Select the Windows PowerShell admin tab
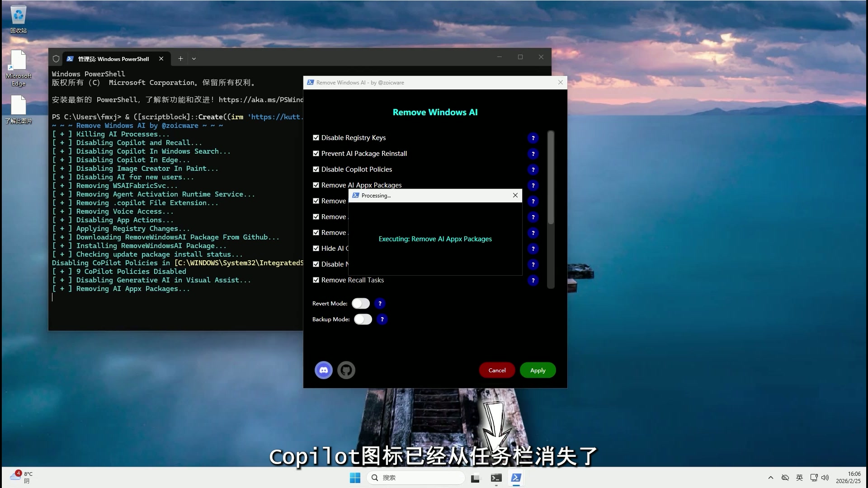Screen dimensions: 868x488 coord(113,59)
